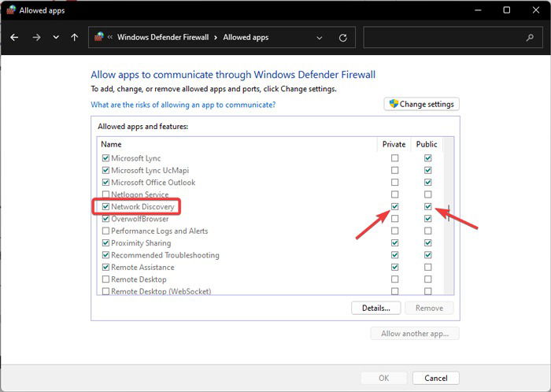Click Windows Defender Firewall breadcrumb

[x=163, y=37]
